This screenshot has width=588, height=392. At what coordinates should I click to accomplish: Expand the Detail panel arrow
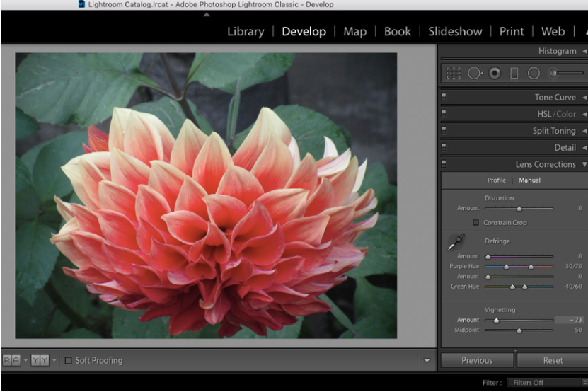click(x=584, y=148)
